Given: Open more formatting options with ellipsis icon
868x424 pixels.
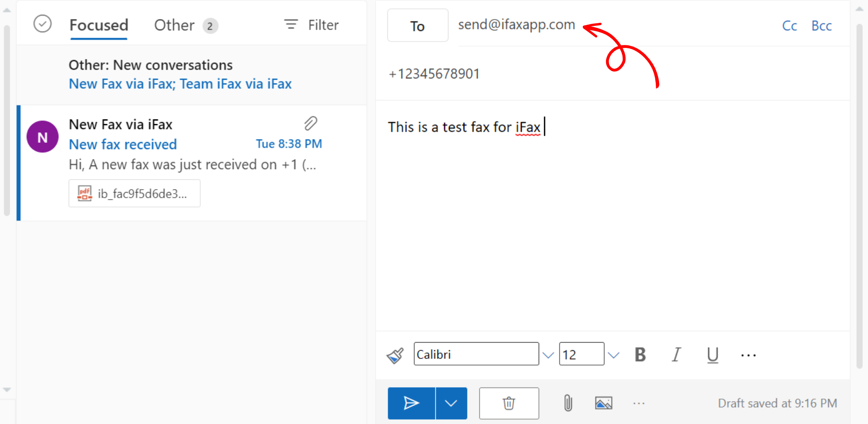Looking at the screenshot, I should pyautogui.click(x=748, y=354).
